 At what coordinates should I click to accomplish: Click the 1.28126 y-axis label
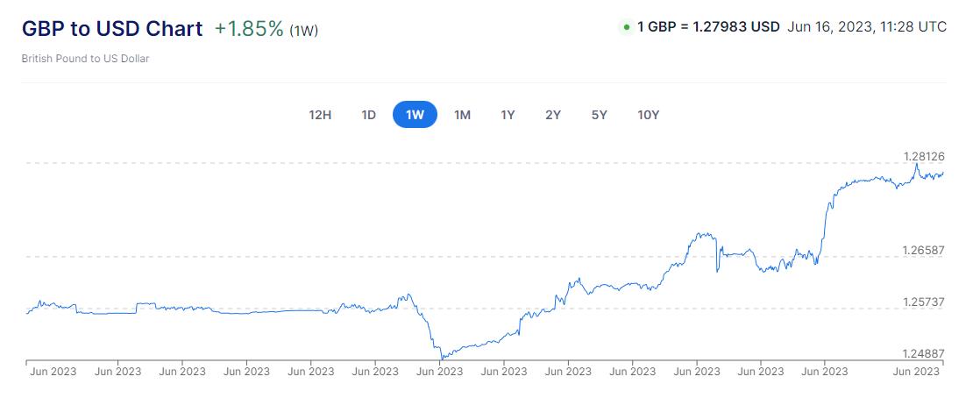[924, 156]
